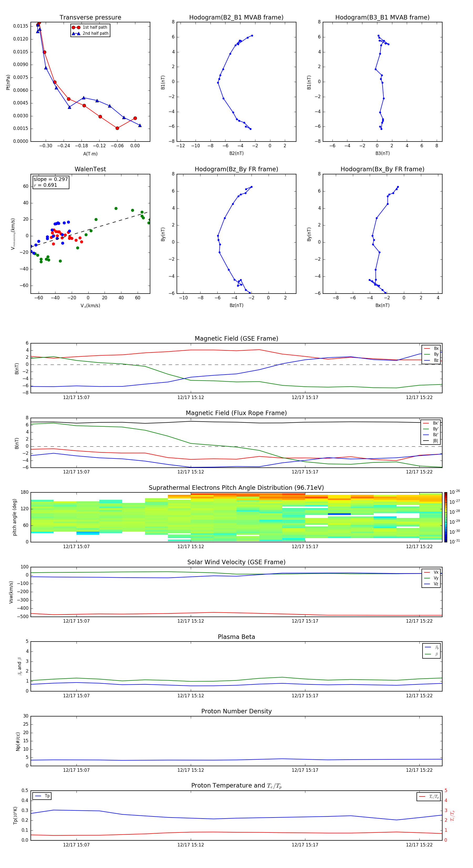Click '12/17 15:22' tick under Proton Temperature

(419, 845)
